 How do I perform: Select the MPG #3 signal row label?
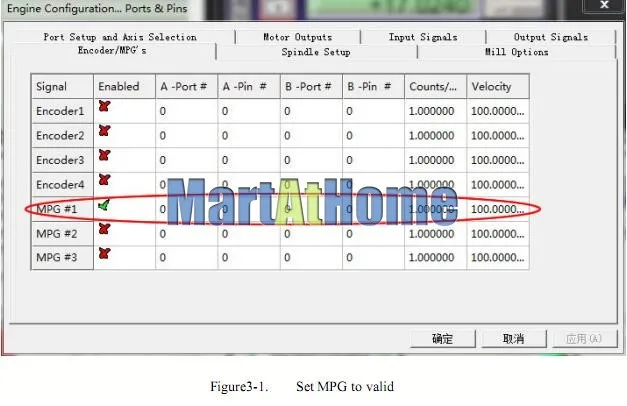tap(62, 258)
